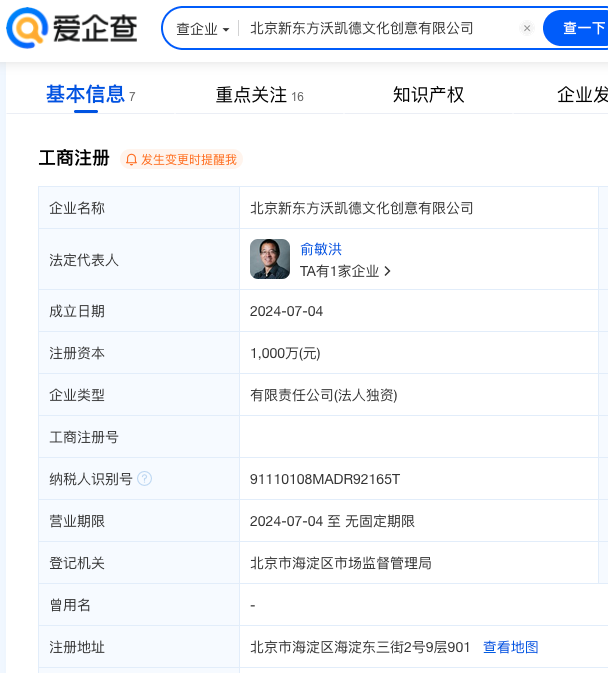Open the 查企业 search type dropdown

203,29
